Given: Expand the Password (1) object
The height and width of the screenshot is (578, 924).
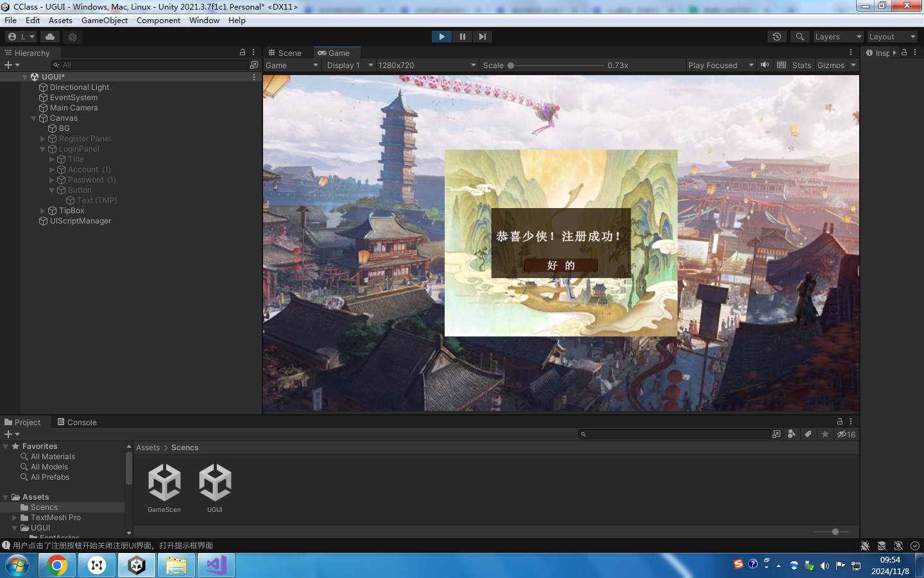Looking at the screenshot, I should [x=52, y=180].
